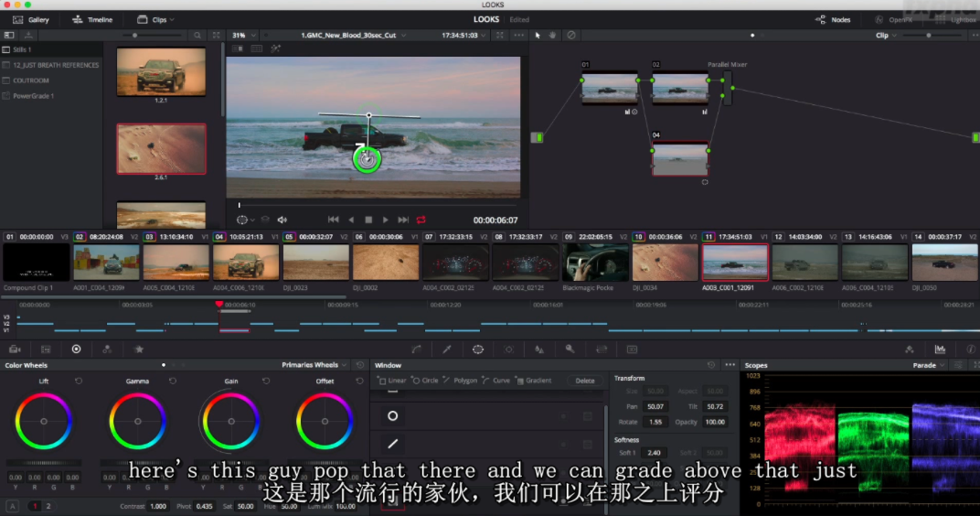Viewport: 980px width, 516px height.
Task: Click the Gain color wheel center
Action: click(x=231, y=421)
